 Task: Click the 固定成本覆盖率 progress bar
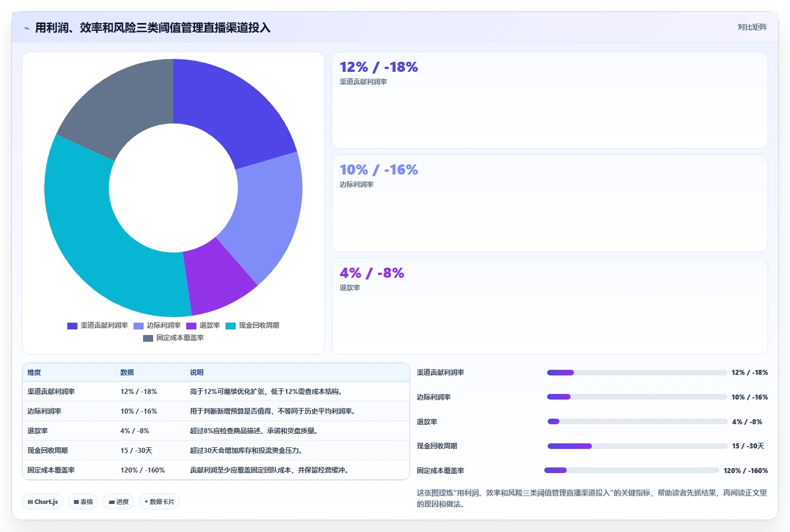click(632, 470)
